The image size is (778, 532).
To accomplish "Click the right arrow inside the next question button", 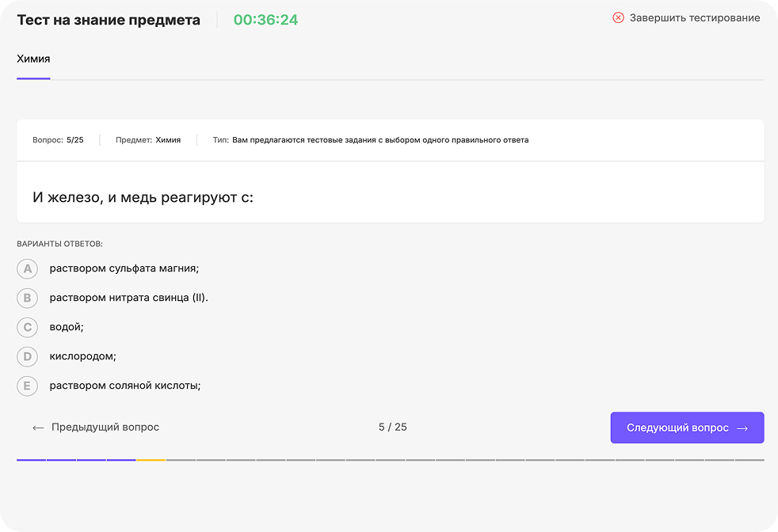I will coord(743,427).
